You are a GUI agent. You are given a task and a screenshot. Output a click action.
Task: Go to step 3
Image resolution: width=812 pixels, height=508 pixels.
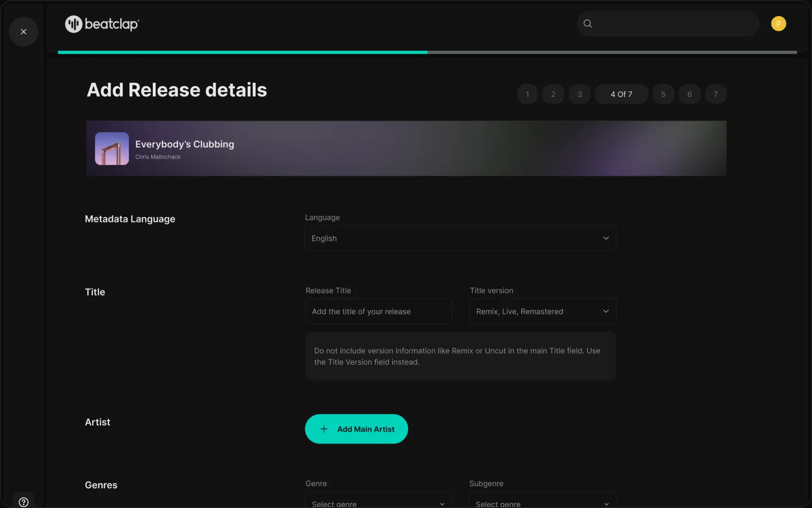(x=580, y=94)
